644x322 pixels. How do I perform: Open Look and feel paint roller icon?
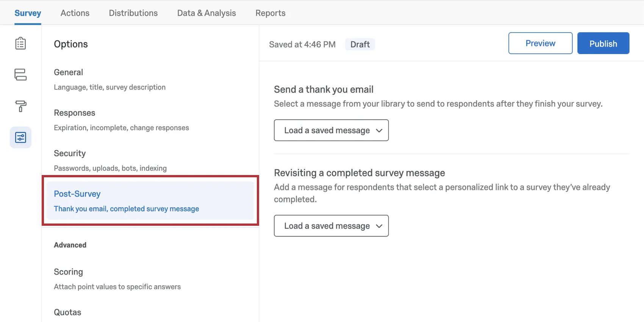click(20, 106)
